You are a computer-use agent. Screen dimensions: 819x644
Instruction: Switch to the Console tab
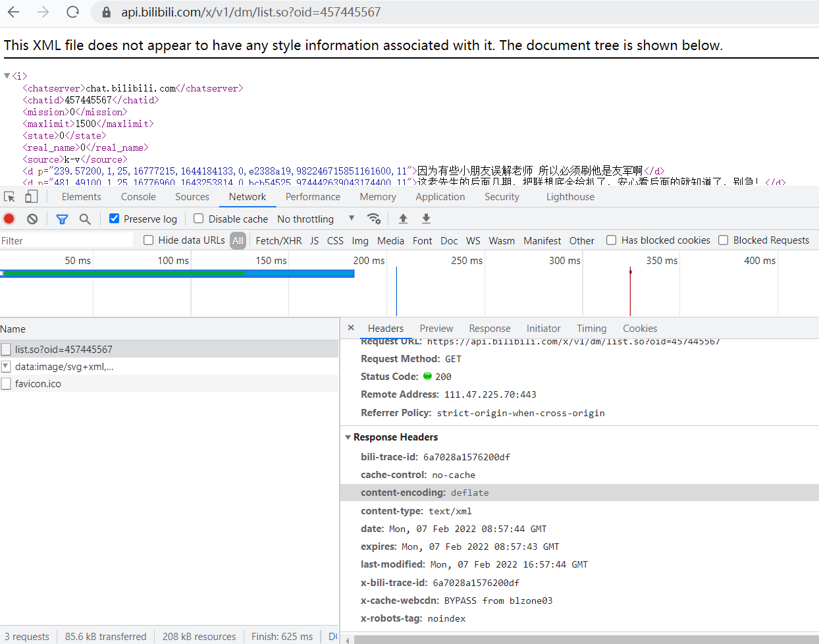(138, 197)
